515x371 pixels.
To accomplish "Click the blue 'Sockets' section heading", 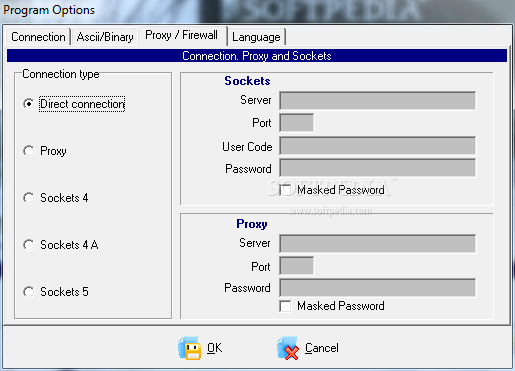I will pyautogui.click(x=247, y=81).
